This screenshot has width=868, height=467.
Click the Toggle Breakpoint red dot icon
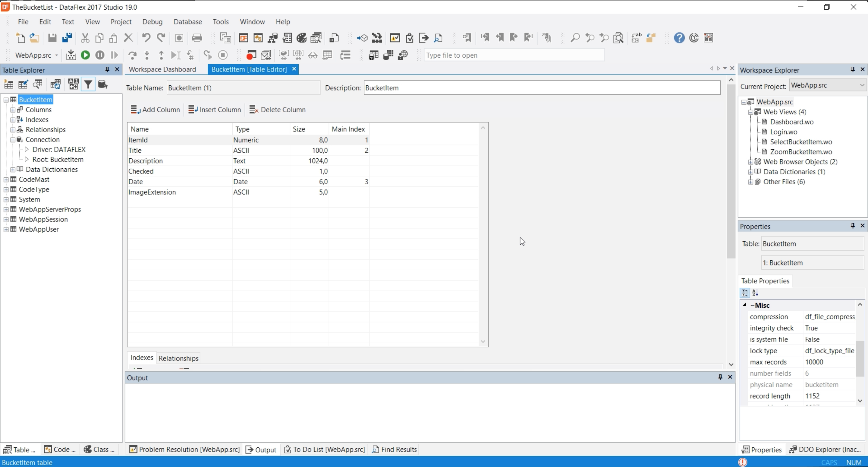[250, 55]
